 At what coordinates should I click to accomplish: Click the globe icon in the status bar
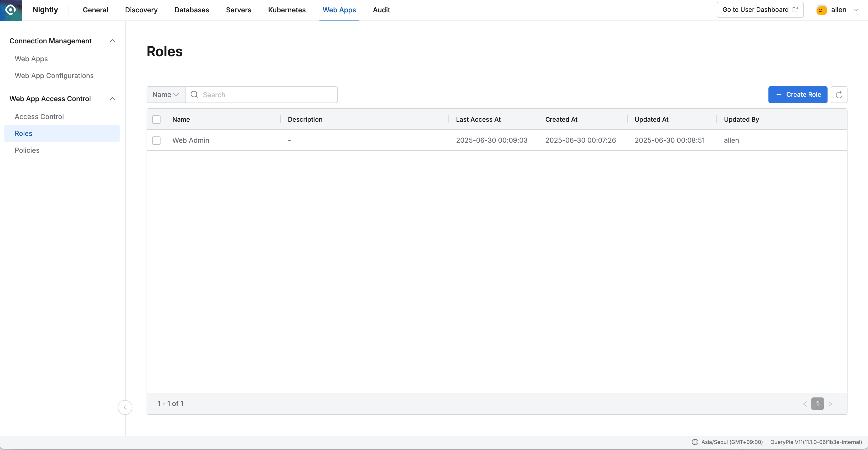(x=695, y=442)
